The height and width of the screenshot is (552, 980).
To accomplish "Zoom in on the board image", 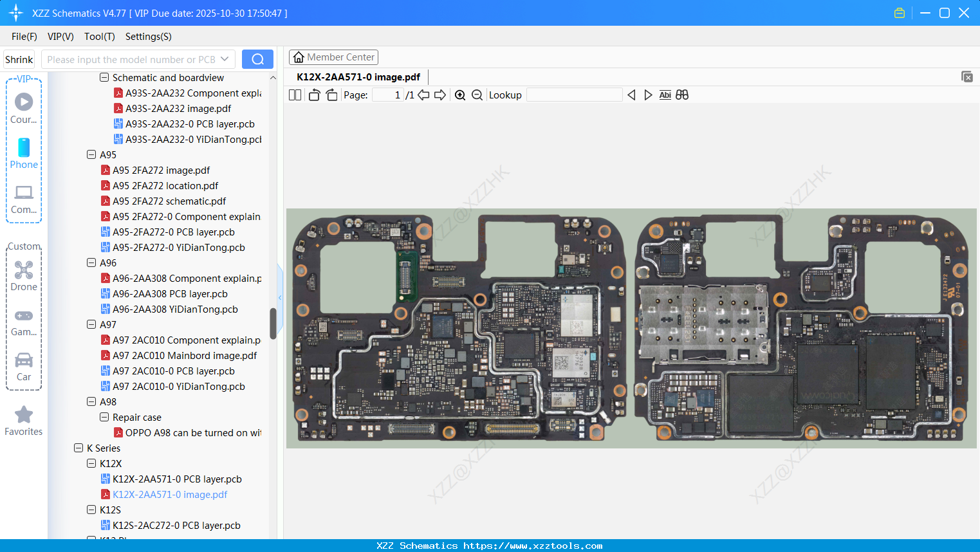I will point(460,95).
